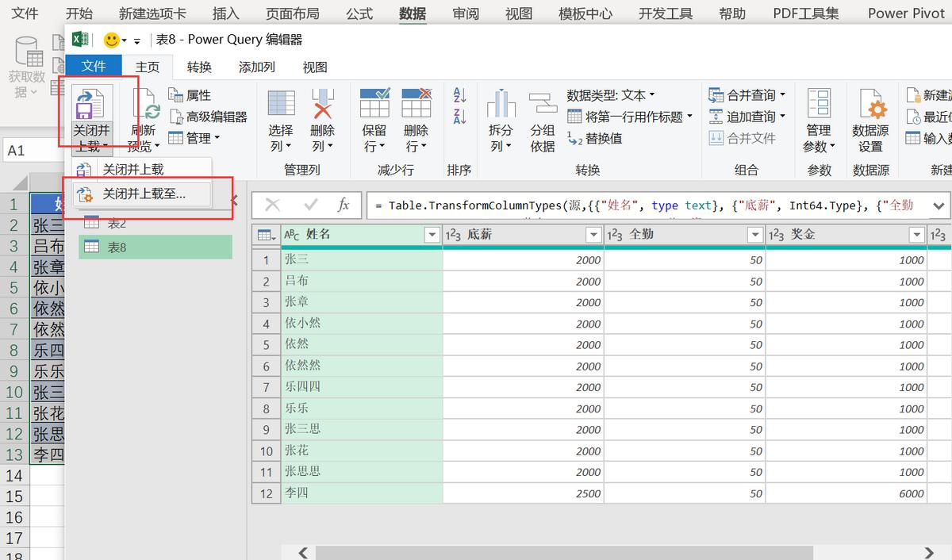Switch to the 转换 ribbon tab

pos(199,67)
